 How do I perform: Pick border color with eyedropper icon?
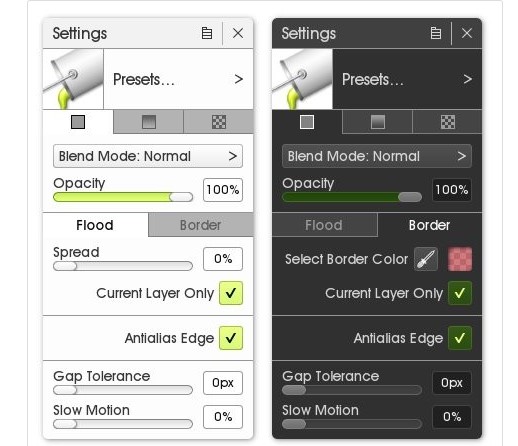tap(426, 259)
